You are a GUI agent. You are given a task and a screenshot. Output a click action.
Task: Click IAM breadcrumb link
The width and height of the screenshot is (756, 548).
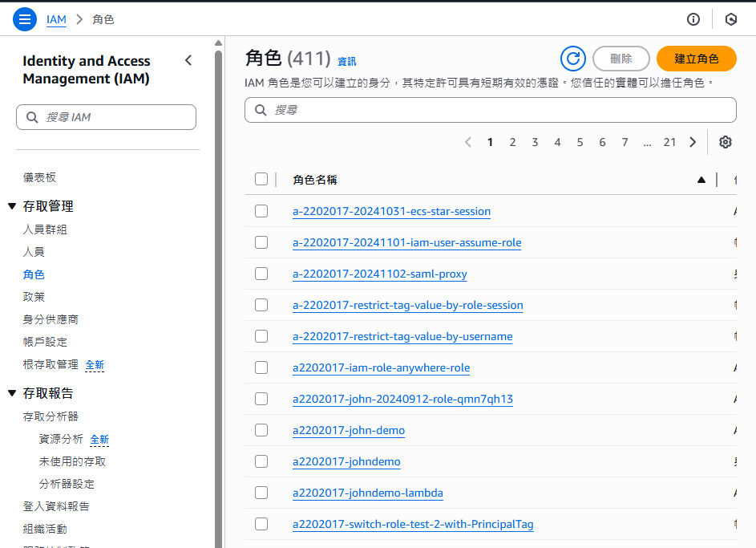point(56,20)
